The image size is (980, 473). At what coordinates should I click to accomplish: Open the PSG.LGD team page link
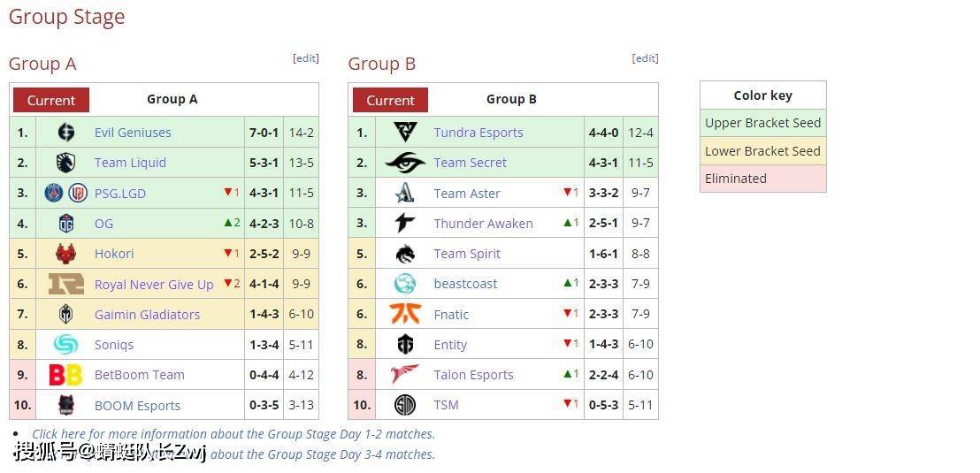120,194
